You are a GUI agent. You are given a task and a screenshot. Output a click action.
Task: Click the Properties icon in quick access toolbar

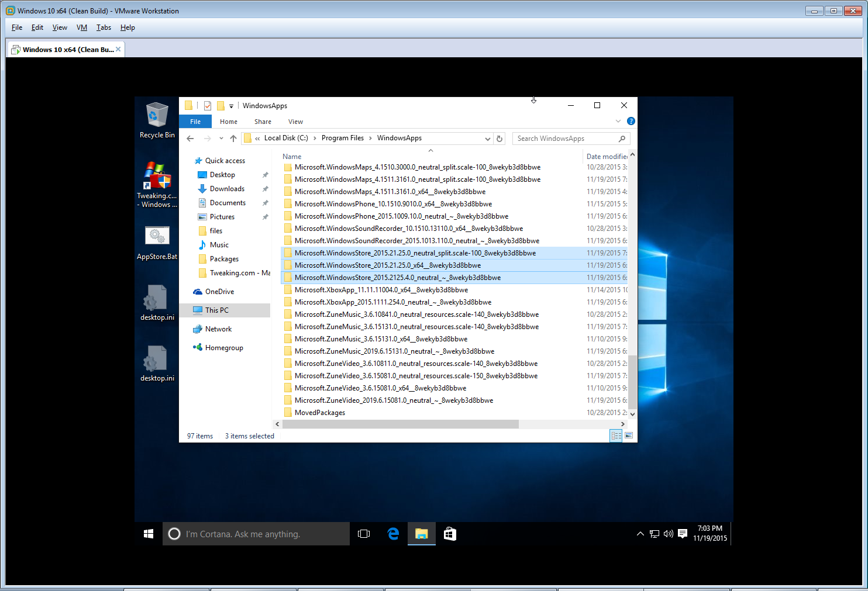pos(208,106)
